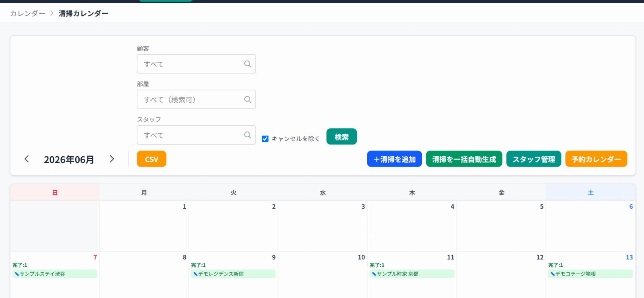
Task: Click the カレンダー breadcrumb link
Action: 28,13
